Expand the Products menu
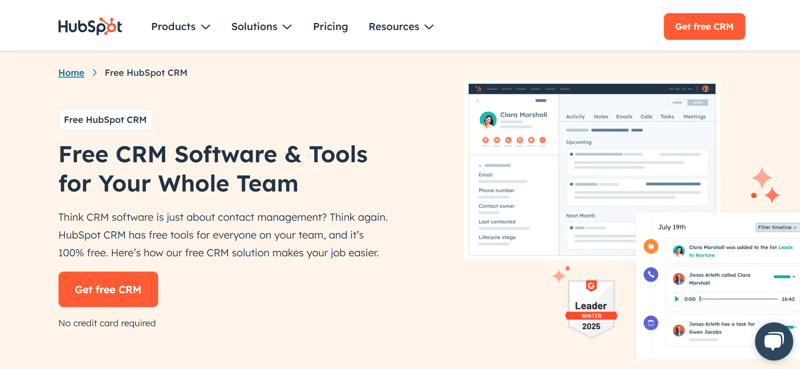Image resolution: width=800 pixels, height=369 pixels. (x=181, y=27)
